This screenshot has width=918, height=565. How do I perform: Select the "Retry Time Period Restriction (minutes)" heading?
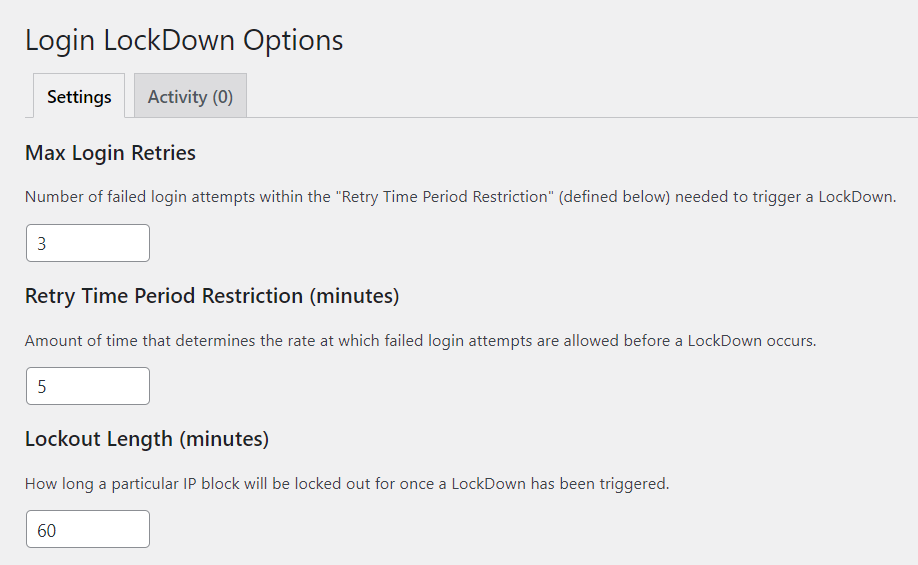pos(212,296)
